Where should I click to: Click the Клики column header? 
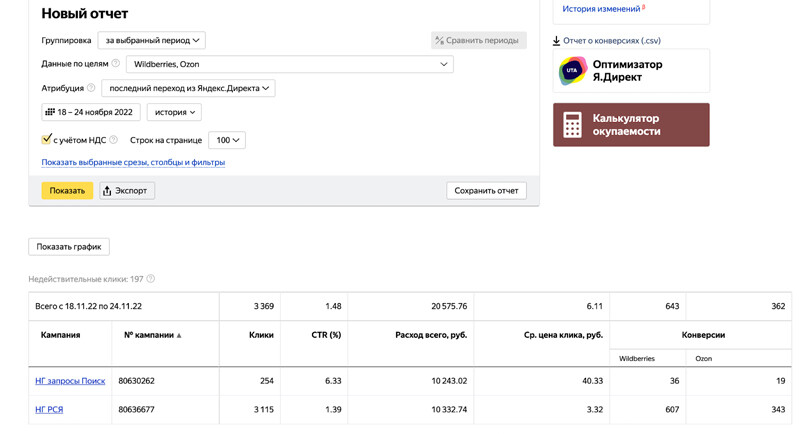tap(261, 335)
